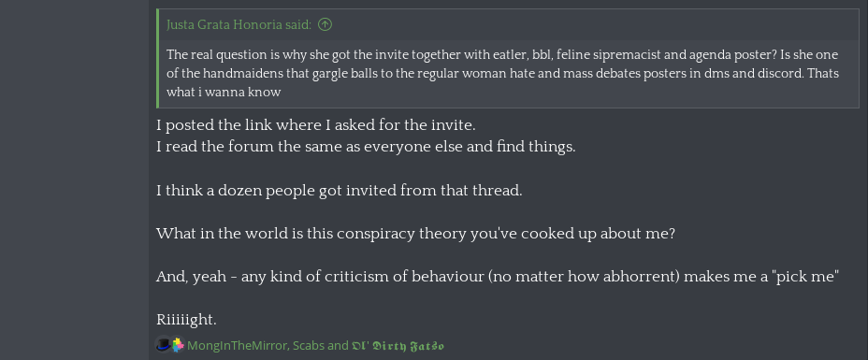Click the 'Riiiiight.' line
The width and height of the screenshot is (868, 360).
pos(186,320)
